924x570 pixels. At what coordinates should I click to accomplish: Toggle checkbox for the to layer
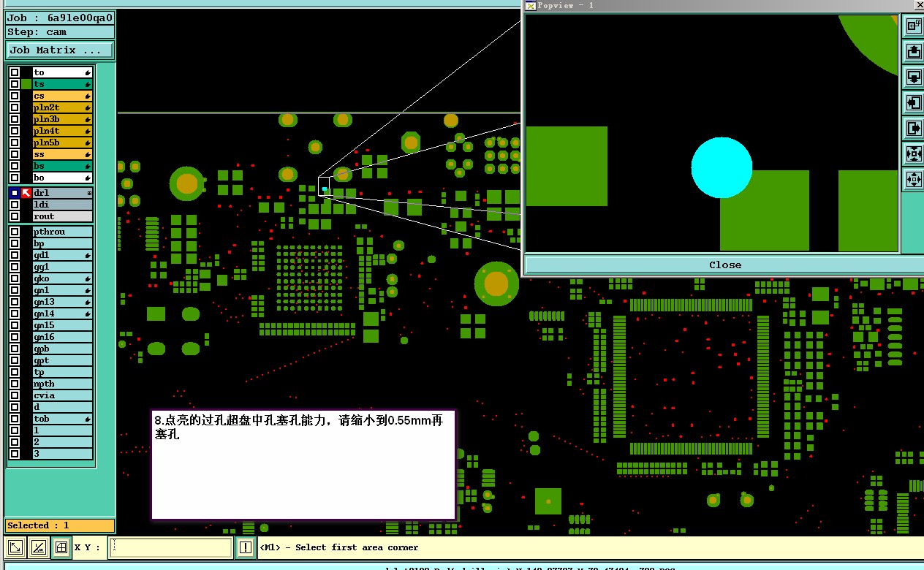(15, 72)
